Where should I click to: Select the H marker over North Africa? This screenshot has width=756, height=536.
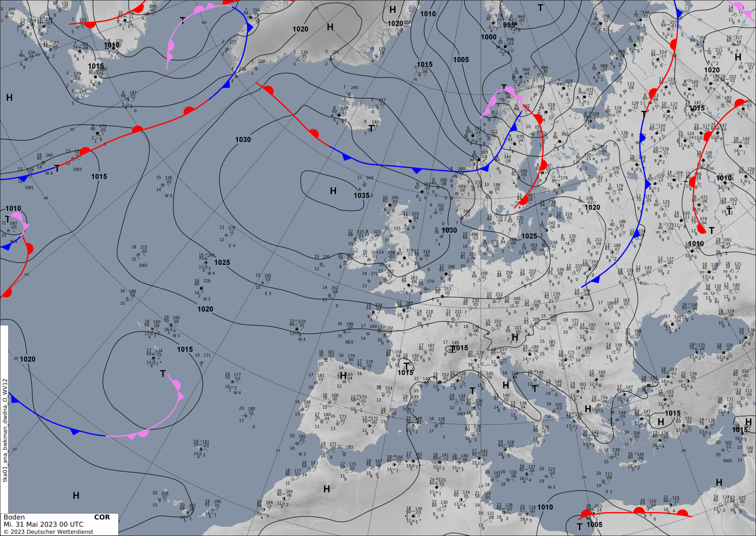pos(327,489)
